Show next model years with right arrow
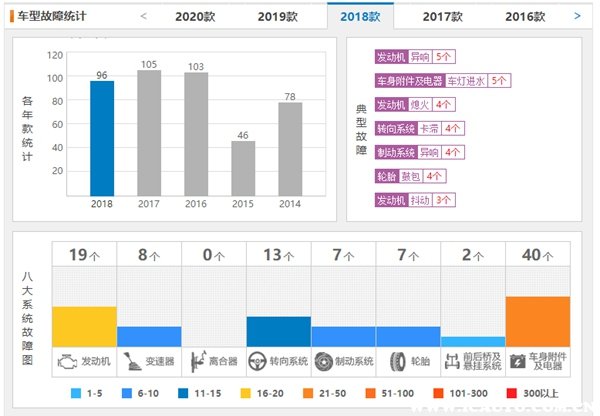This screenshot has width=600, height=416. (577, 16)
